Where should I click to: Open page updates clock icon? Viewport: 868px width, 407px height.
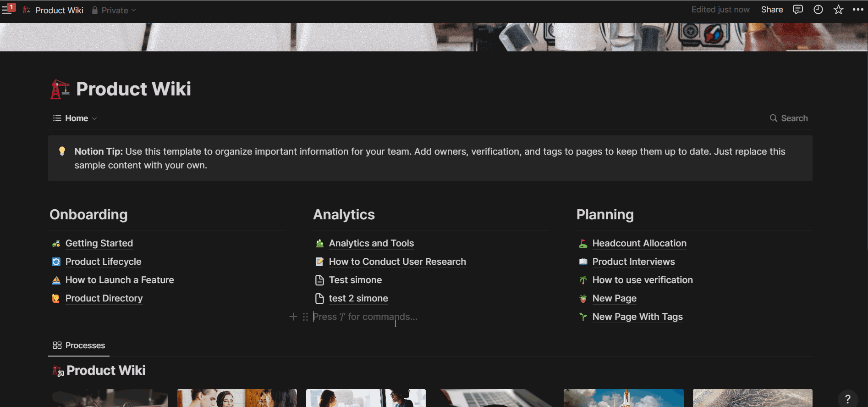tap(818, 10)
